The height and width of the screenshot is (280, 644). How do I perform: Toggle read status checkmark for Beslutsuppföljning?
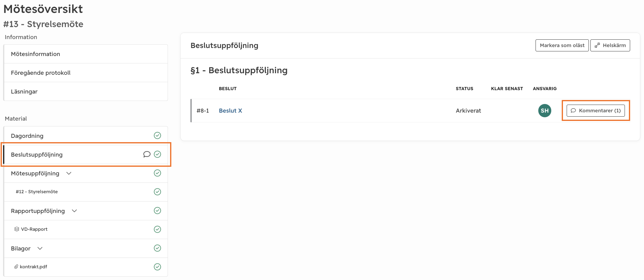157,154
